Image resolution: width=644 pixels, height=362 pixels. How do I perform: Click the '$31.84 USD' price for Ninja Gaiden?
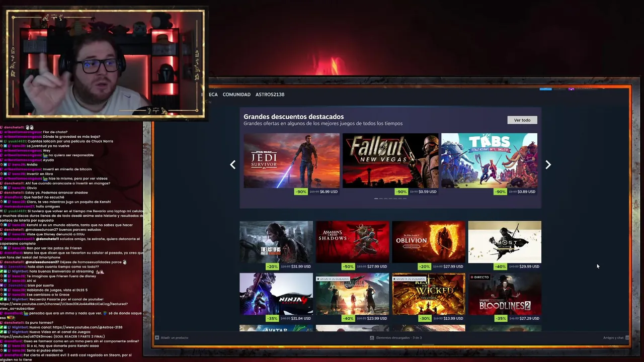(x=301, y=318)
